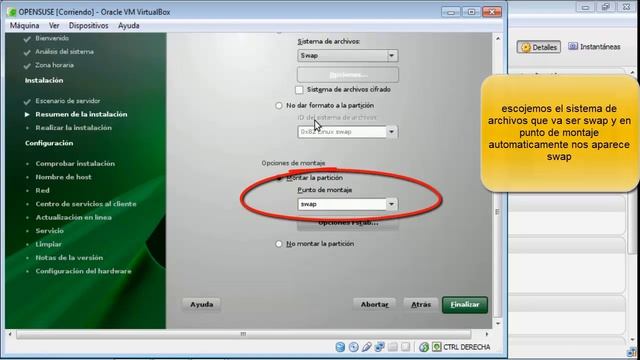
Task: Click the Opciones Fstab button
Action: point(348,223)
